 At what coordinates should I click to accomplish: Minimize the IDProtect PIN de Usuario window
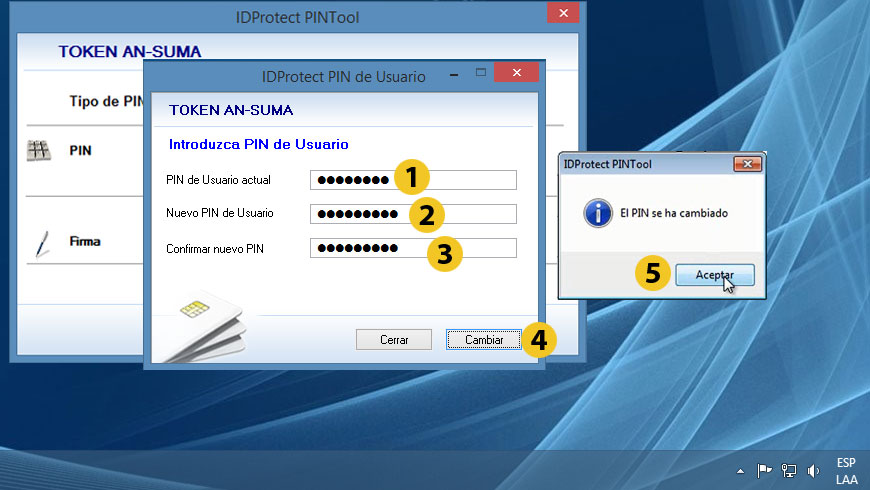click(454, 74)
